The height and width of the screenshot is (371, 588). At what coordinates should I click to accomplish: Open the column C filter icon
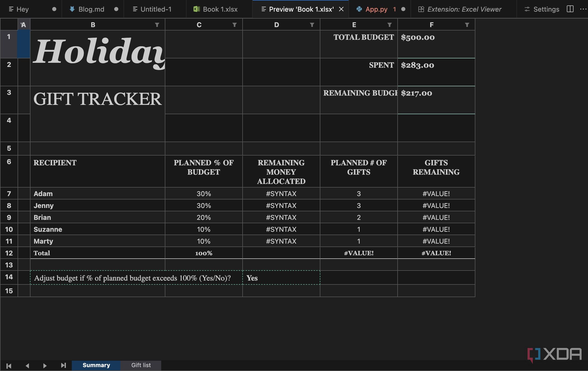(x=234, y=25)
